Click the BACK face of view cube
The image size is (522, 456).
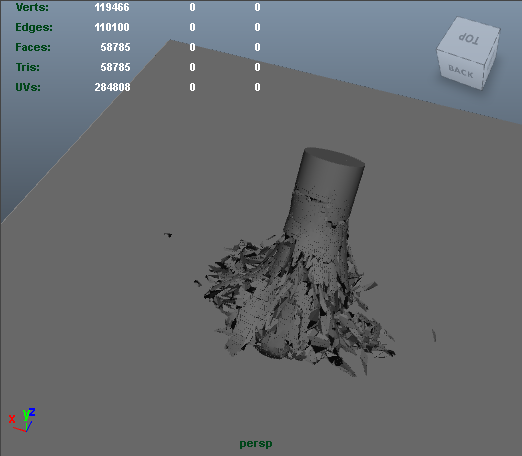click(461, 71)
